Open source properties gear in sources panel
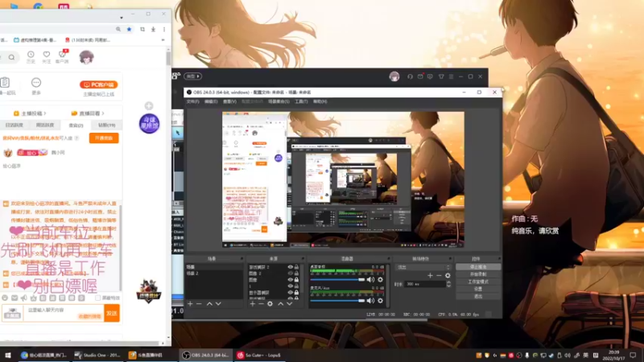The image size is (644, 362). 270,304
